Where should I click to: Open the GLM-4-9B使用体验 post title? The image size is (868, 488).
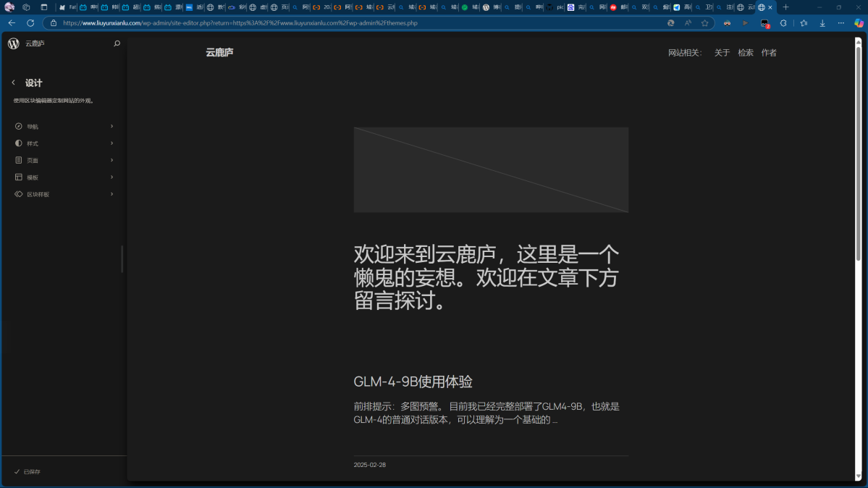tap(413, 382)
